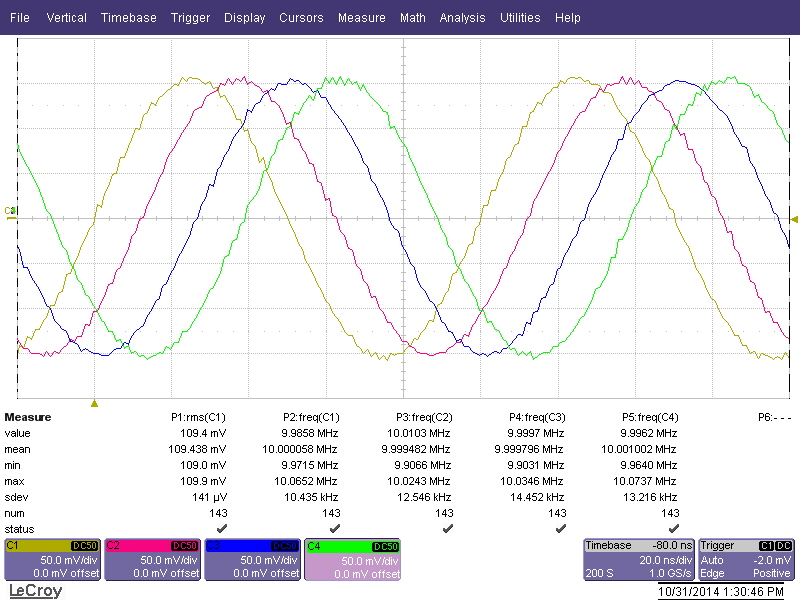Open the File menu
This screenshot has height=600, width=800.
coord(19,18)
